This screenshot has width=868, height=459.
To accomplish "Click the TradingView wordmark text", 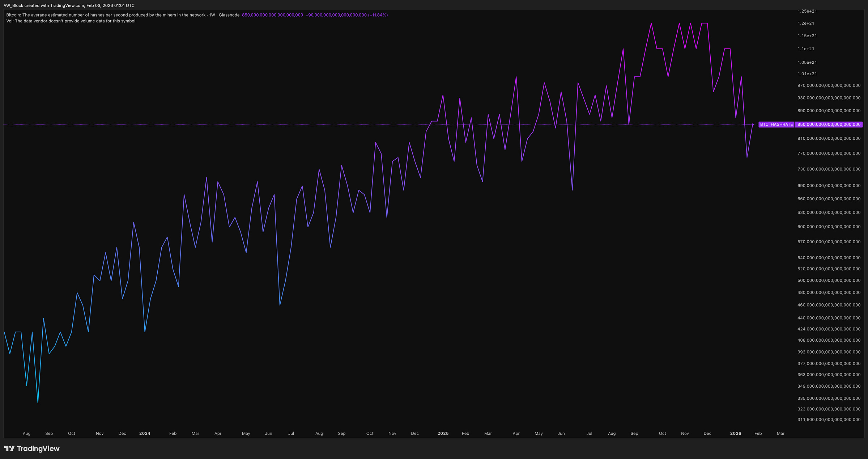I will pos(38,449).
